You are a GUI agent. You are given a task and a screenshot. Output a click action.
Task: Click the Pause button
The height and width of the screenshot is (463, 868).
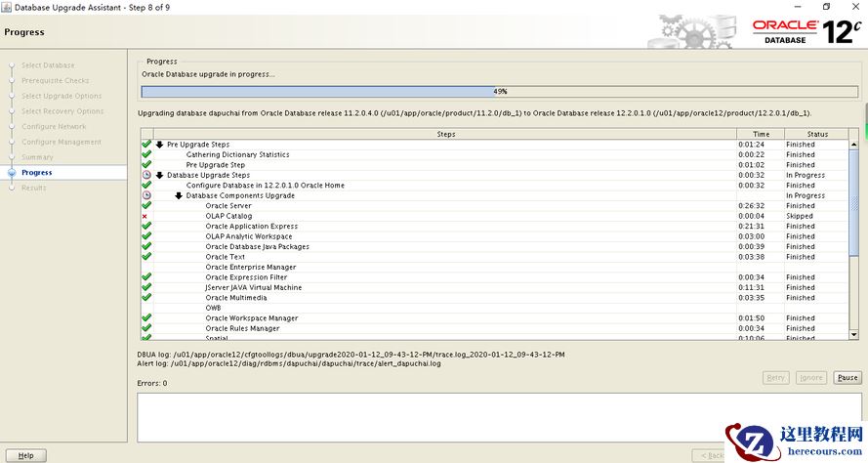coord(847,378)
